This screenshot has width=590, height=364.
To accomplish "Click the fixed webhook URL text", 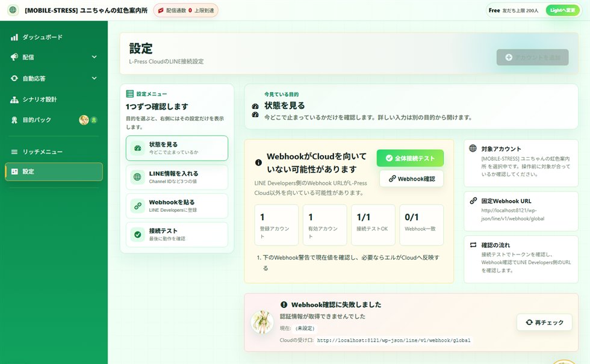I will pos(512,214).
